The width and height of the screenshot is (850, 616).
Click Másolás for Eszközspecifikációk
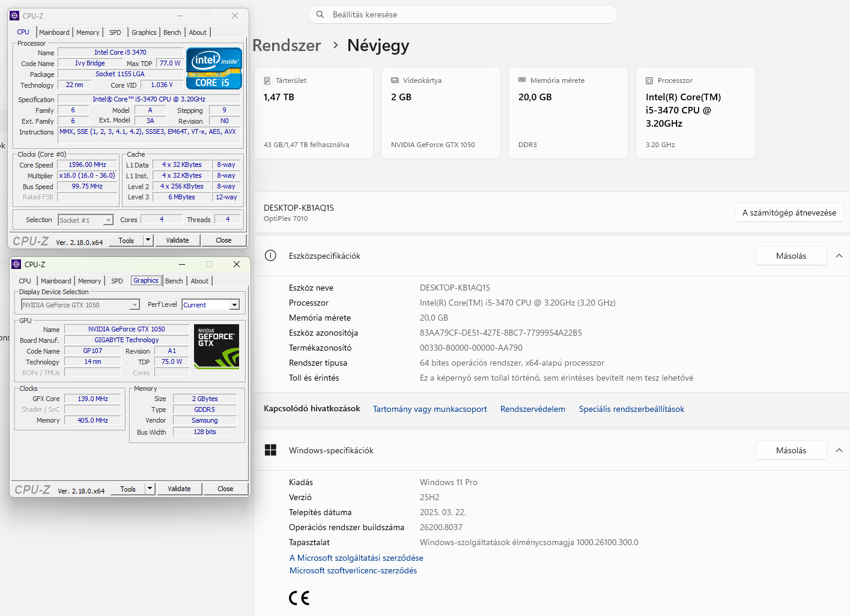[791, 256]
